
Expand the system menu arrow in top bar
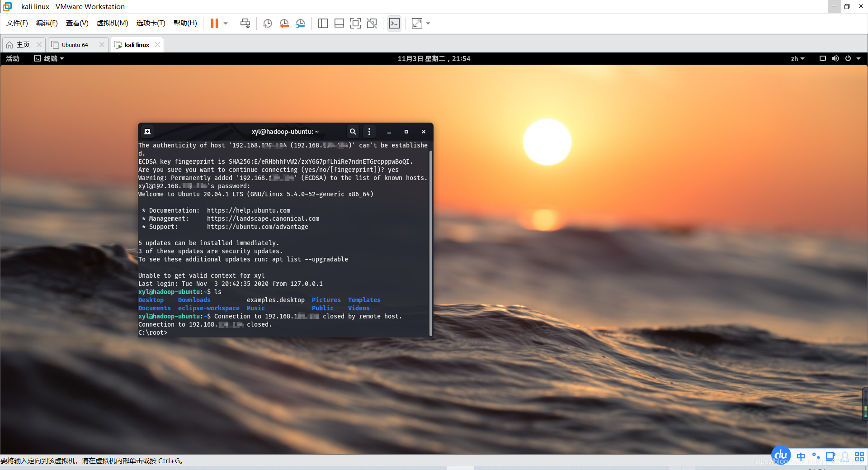coord(859,59)
